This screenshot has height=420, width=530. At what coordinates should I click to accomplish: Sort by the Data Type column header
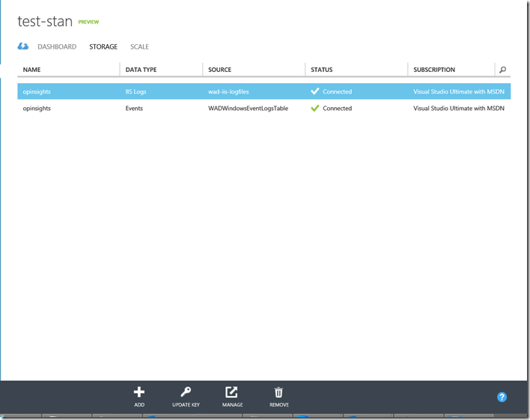141,70
